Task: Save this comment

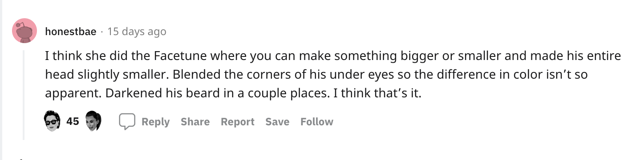Action: click(277, 122)
